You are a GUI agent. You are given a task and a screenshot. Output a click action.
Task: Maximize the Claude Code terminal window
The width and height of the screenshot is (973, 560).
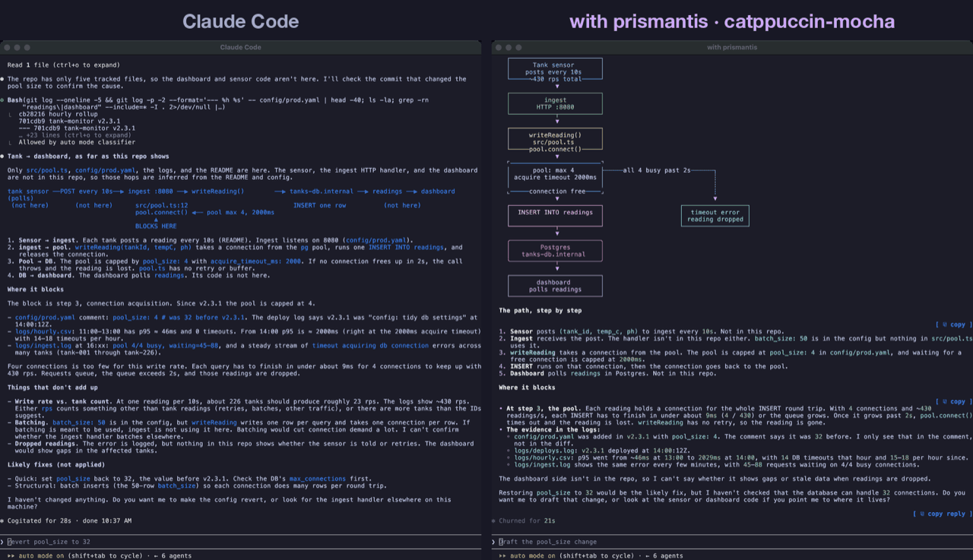tap(26, 47)
